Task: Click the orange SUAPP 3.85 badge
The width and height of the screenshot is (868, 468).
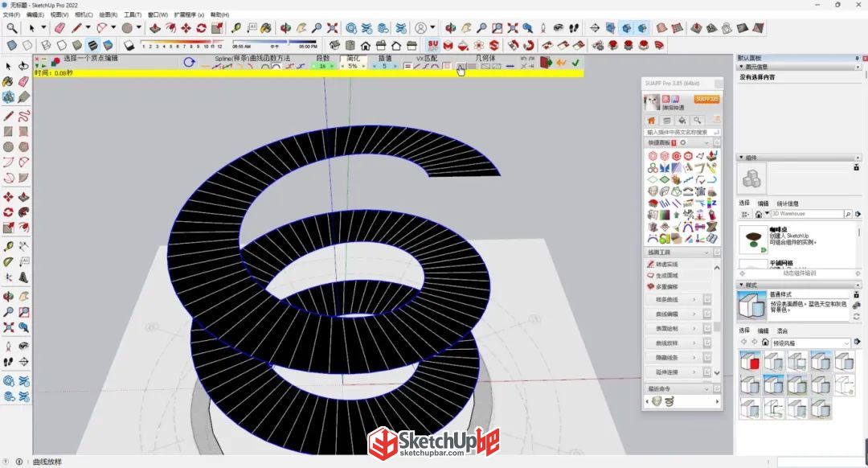Action: click(706, 99)
